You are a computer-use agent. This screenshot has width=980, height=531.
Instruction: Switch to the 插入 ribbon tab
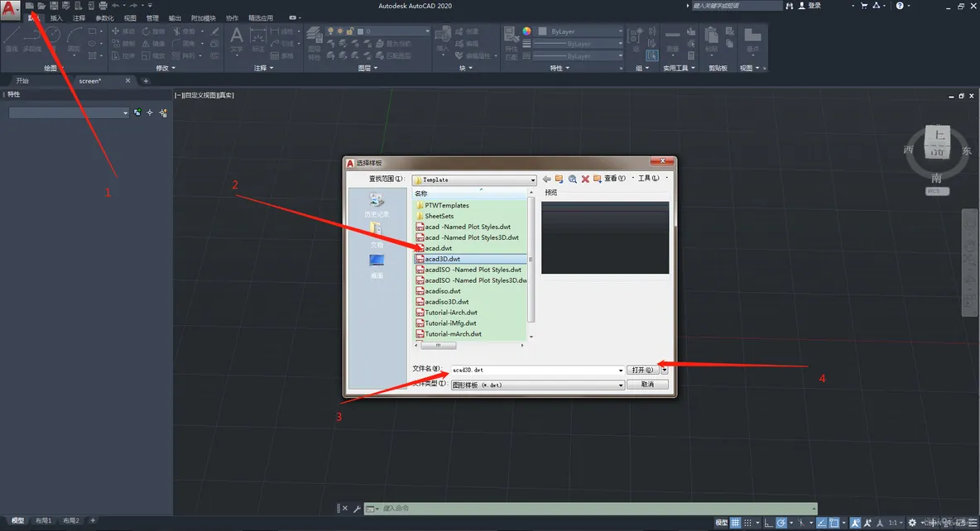[x=56, y=18]
